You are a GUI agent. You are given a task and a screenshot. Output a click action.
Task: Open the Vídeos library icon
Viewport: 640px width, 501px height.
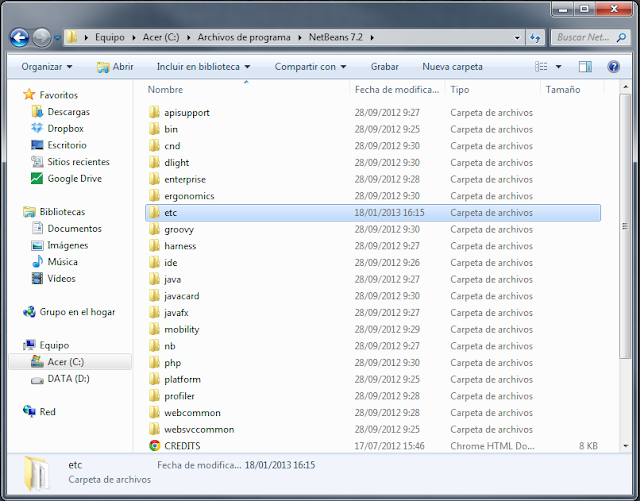pyautogui.click(x=37, y=278)
